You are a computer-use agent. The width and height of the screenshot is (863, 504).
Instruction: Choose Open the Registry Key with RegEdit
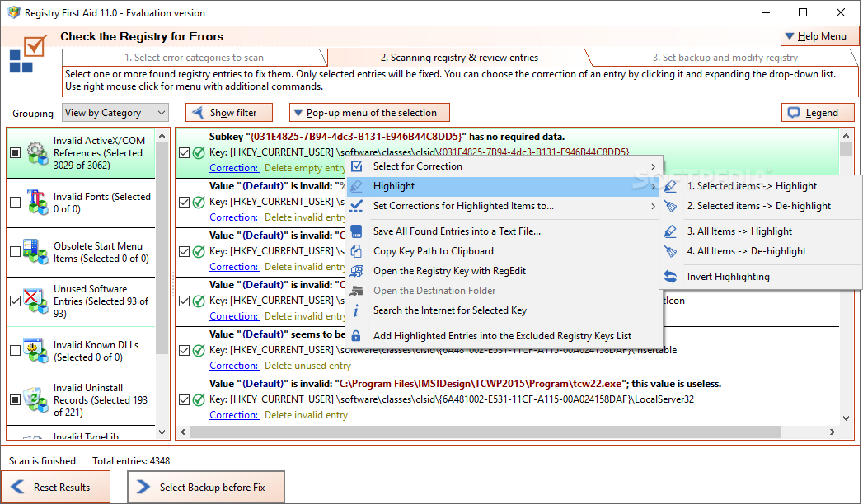[x=504, y=271]
